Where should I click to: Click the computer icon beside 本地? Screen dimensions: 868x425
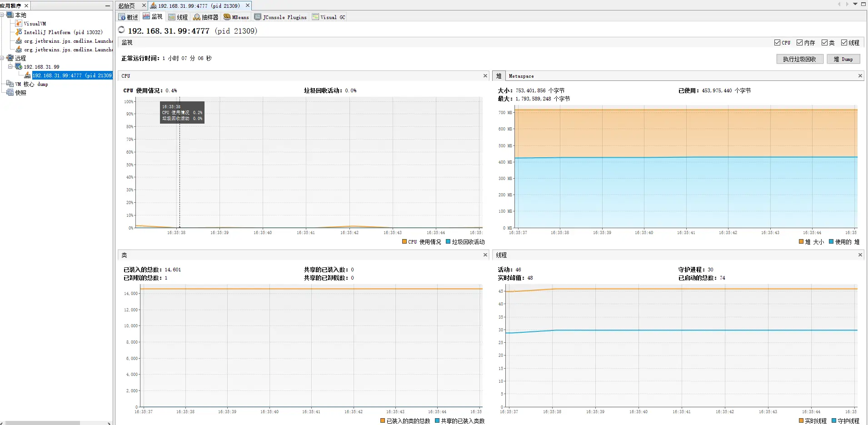tap(10, 15)
